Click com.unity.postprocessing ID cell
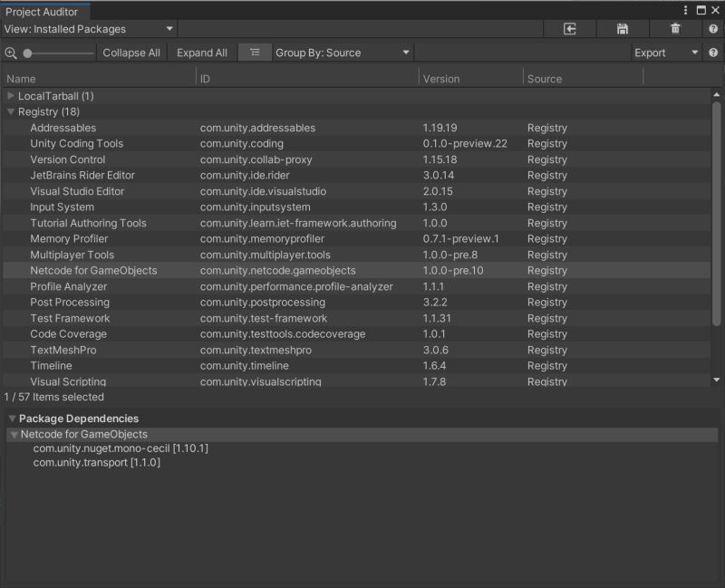The height and width of the screenshot is (588, 725). (x=263, y=303)
